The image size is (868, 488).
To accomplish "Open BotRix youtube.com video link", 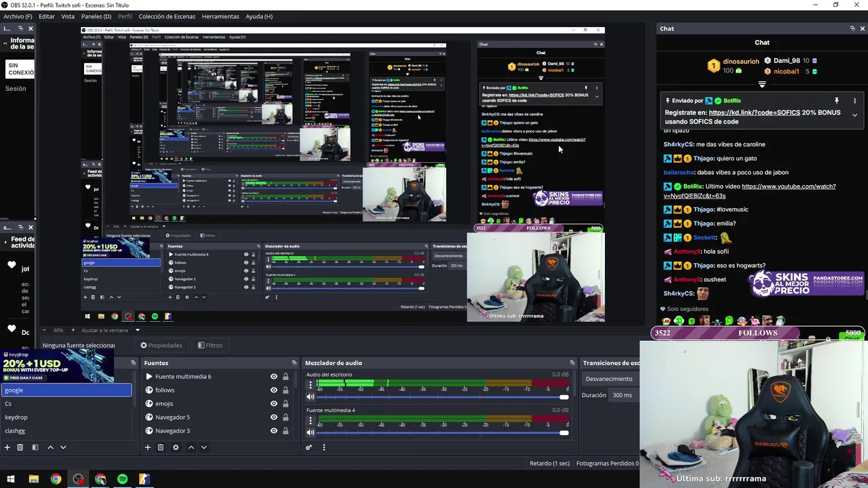I will point(749,191).
